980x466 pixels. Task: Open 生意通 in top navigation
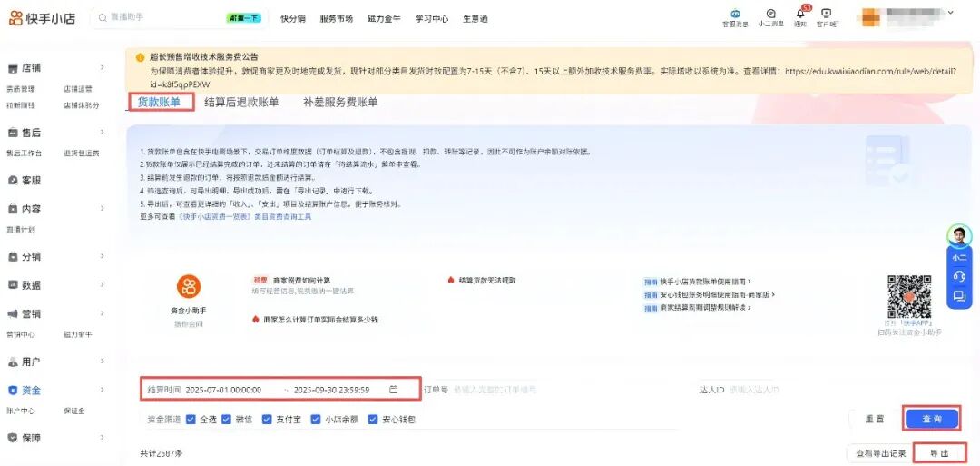tap(475, 19)
